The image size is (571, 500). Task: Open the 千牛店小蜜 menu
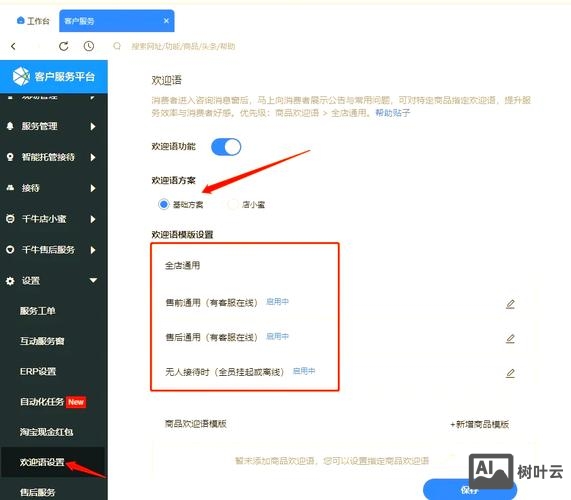pos(44,219)
